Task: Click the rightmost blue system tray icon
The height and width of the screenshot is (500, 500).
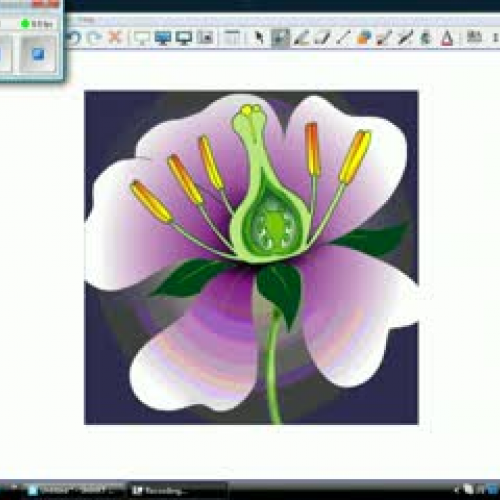Action: (493, 489)
